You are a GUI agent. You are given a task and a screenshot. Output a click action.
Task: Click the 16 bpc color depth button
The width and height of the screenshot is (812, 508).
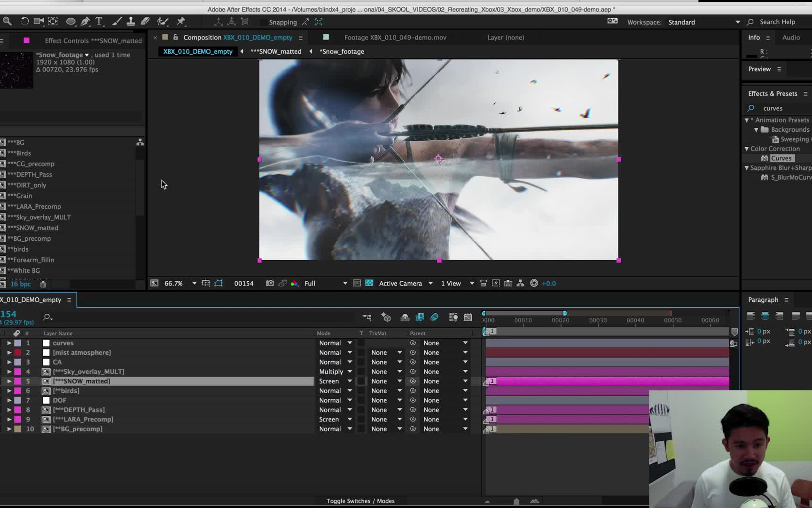(20, 284)
